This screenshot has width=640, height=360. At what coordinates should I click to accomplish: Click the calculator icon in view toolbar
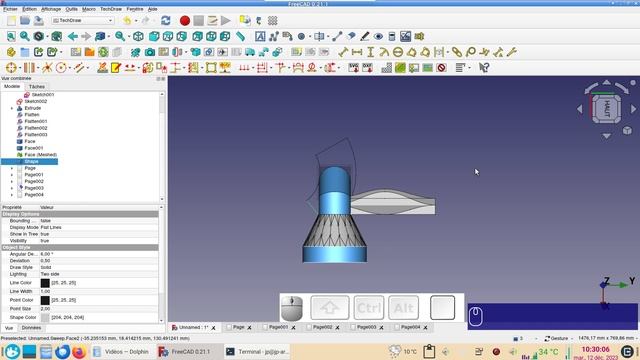[392, 36]
